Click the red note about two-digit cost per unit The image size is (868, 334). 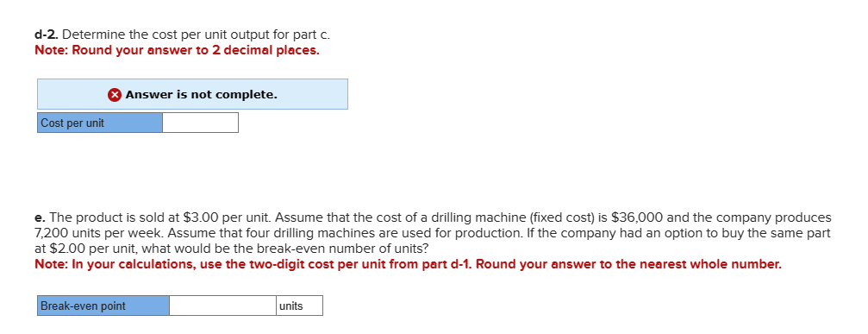tap(408, 264)
